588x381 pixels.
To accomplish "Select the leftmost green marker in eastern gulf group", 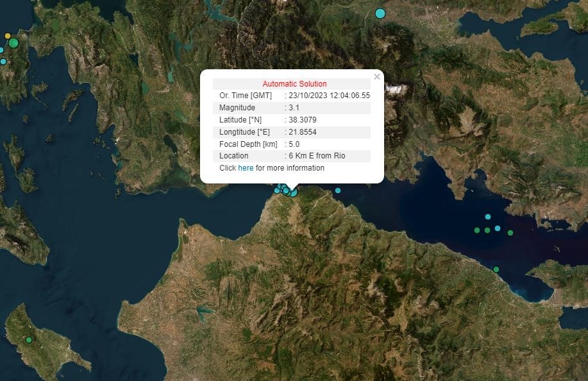I will [476, 230].
